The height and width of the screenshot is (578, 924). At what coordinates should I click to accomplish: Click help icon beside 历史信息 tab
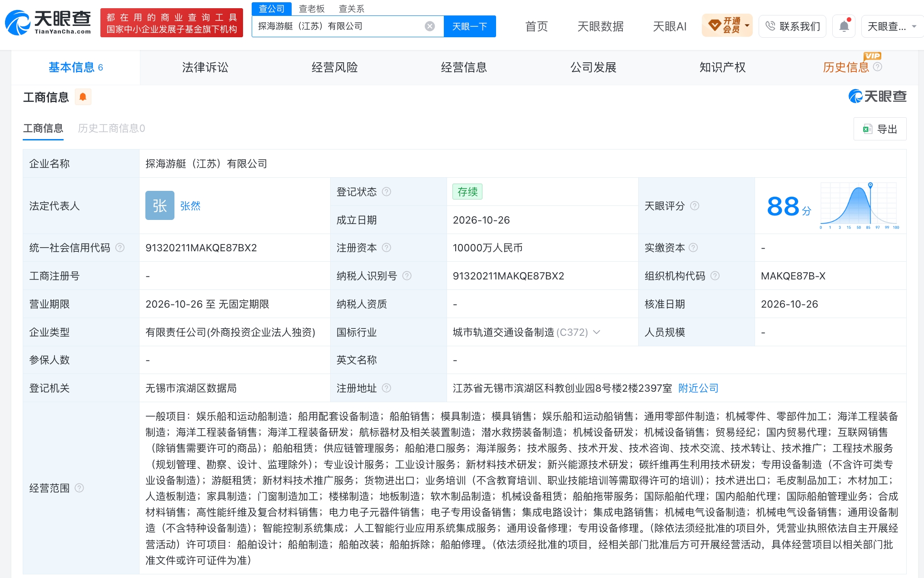[x=878, y=67]
